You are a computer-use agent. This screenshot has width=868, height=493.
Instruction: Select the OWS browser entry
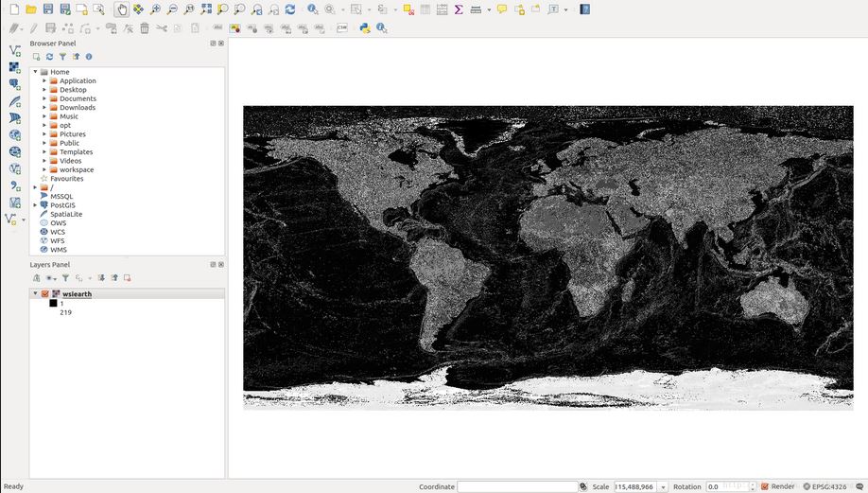[x=58, y=222]
